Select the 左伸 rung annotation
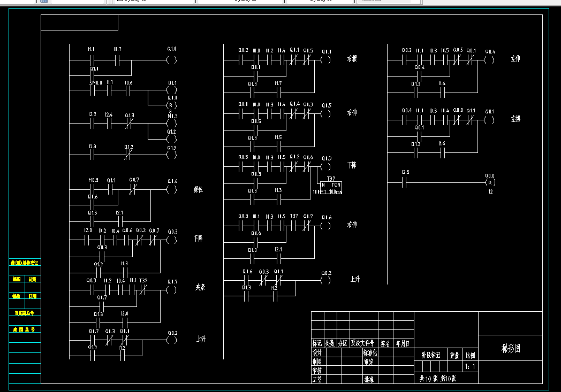This screenshot has height=392, width=561. (515, 59)
